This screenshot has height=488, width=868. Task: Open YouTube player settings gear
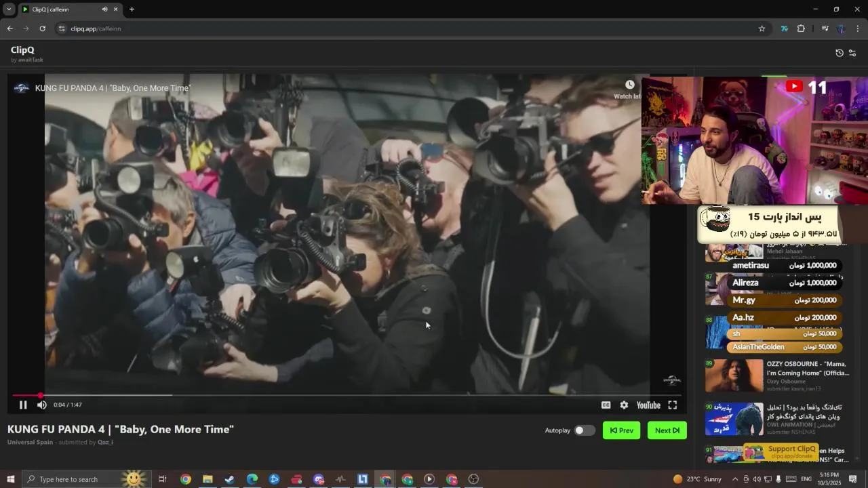[624, 405]
